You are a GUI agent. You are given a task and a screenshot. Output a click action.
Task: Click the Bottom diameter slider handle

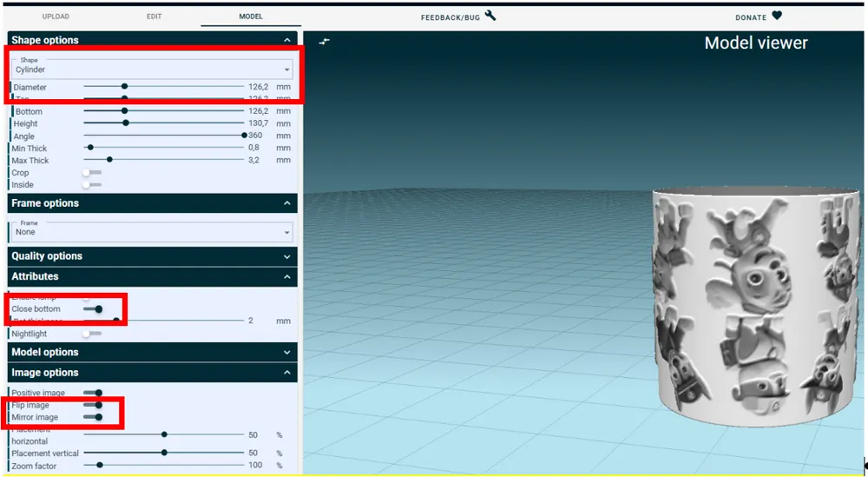pos(124,111)
